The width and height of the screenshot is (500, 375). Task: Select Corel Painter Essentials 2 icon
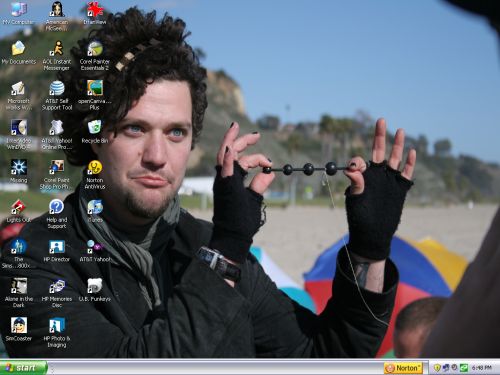coord(95,55)
